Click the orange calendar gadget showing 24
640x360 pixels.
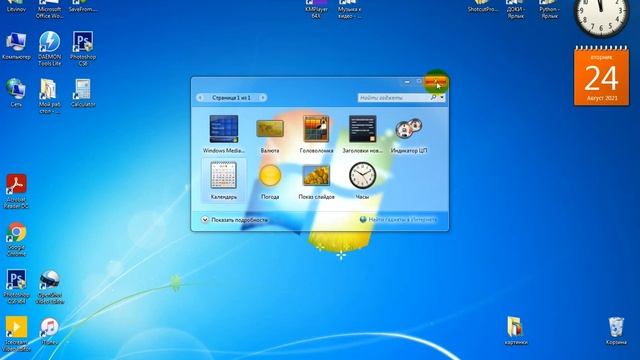tap(601, 76)
